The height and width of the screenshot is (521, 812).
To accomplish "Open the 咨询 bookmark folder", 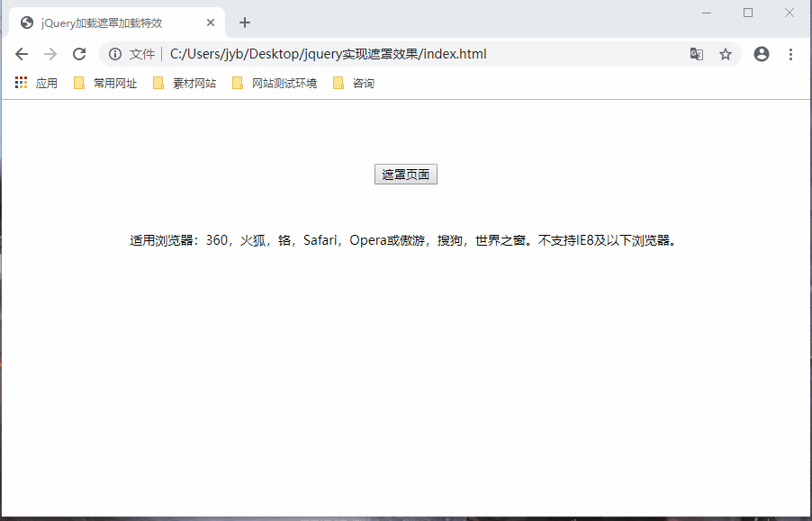I will coord(354,83).
